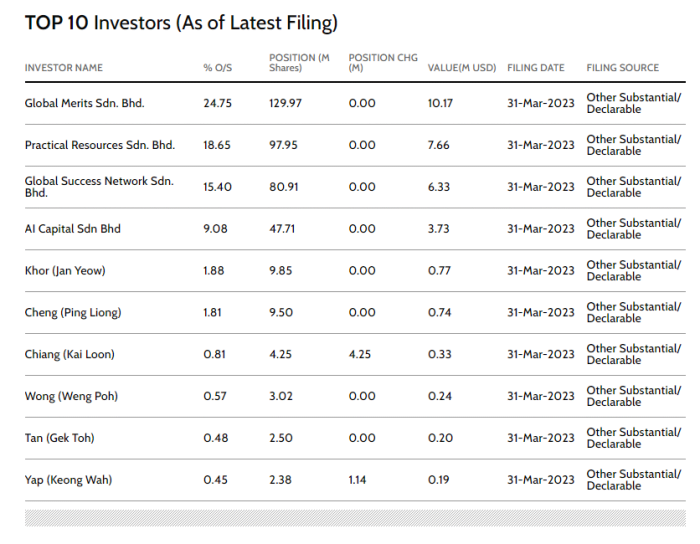Click the 80.91 position value
Screen dimensions: 700x544
283,187
